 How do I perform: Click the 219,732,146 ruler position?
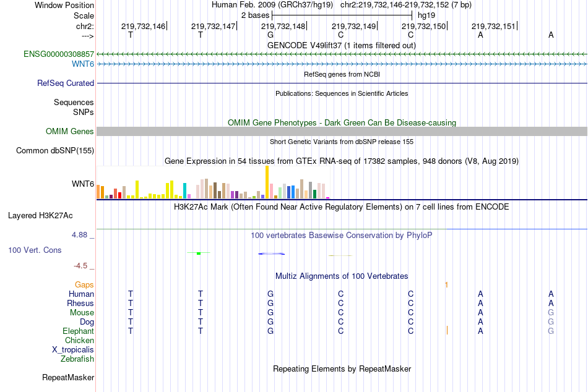(x=143, y=26)
